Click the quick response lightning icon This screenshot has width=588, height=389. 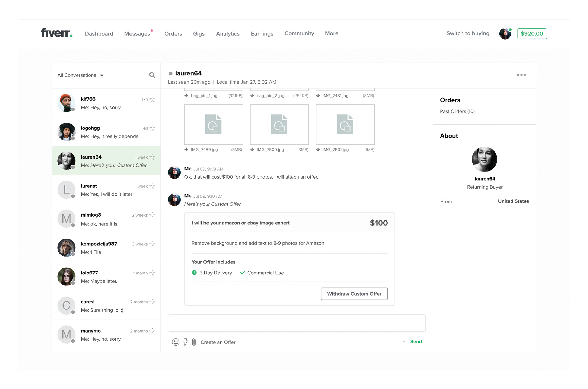pos(185,342)
